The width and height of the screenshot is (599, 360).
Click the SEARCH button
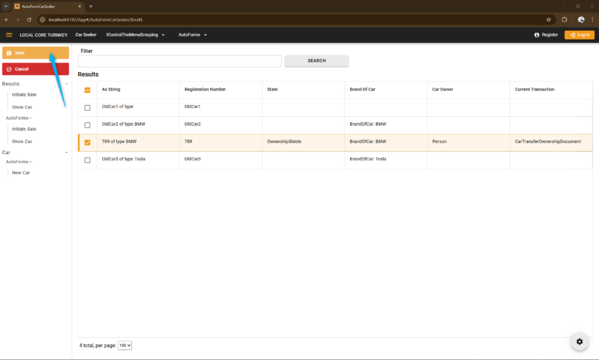tap(316, 61)
